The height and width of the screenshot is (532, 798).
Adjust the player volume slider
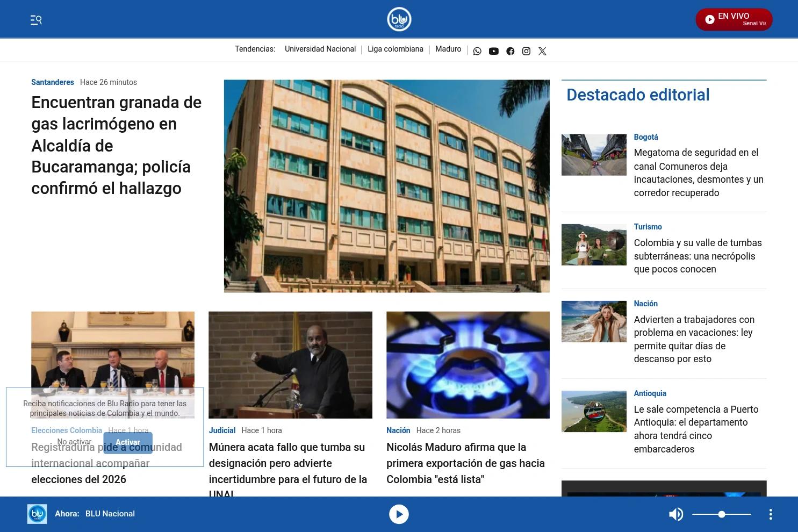[x=722, y=514]
